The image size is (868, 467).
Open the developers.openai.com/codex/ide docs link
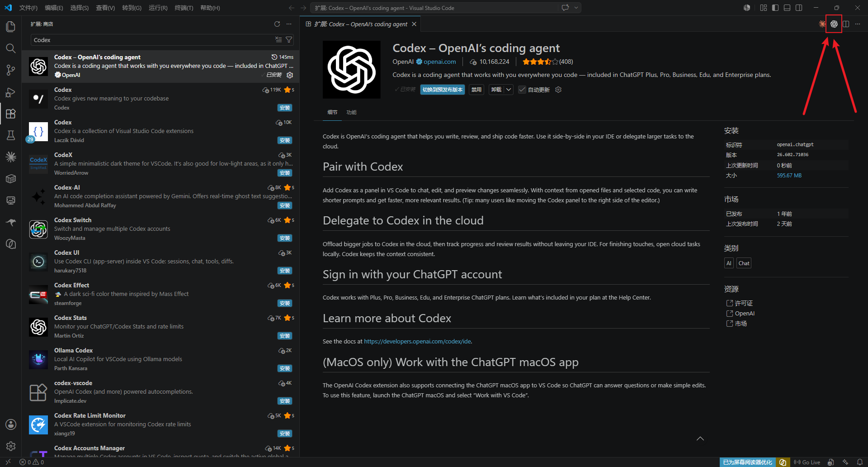(x=417, y=342)
